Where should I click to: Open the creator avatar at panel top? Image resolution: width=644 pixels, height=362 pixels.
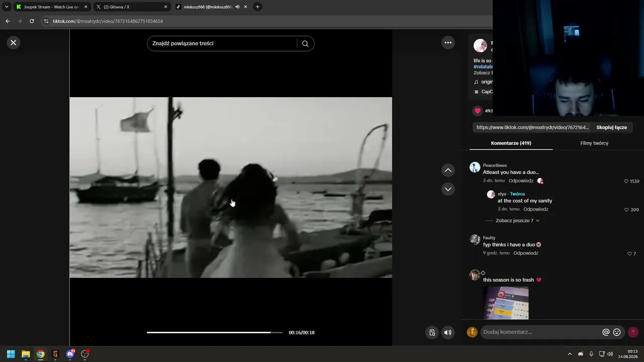pyautogui.click(x=480, y=46)
